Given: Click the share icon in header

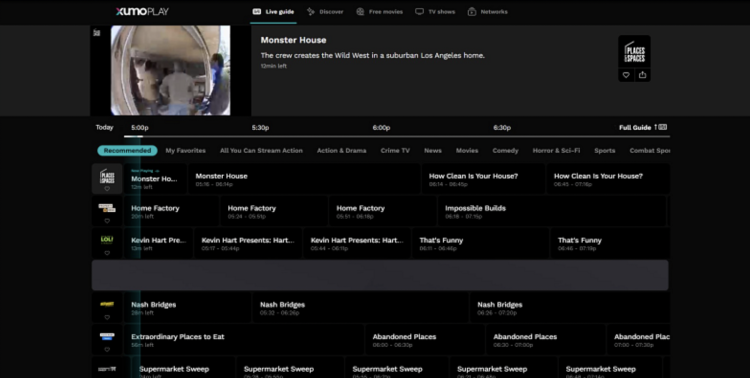Looking at the screenshot, I should pos(642,75).
